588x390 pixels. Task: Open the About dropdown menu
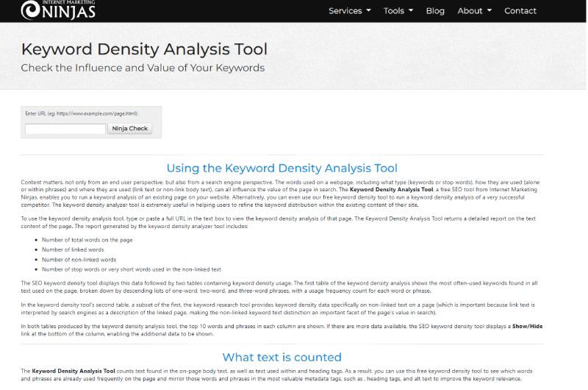474,11
